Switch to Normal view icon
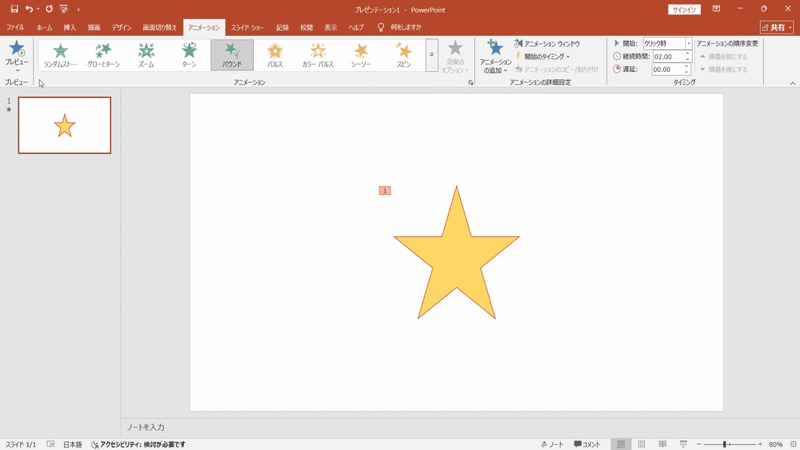Image resolution: width=800 pixels, height=450 pixels. 621,444
